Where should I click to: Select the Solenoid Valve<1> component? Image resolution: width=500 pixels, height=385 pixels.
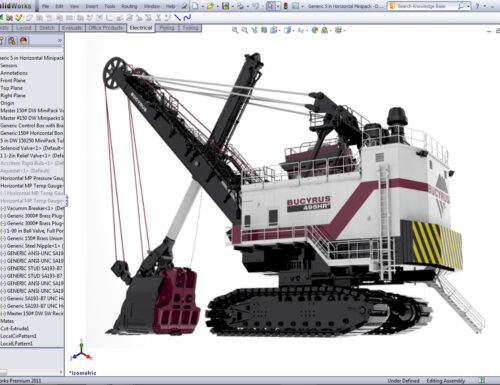(x=32, y=148)
